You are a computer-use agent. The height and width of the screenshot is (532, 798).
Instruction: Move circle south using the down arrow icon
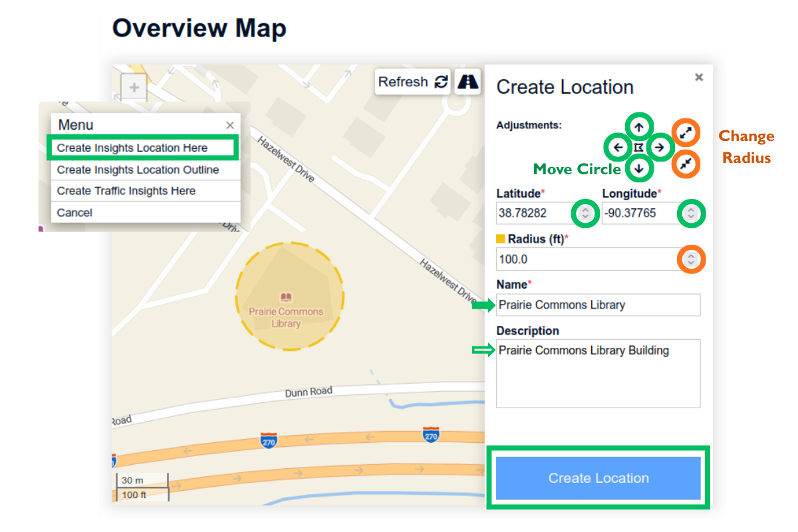(x=639, y=168)
